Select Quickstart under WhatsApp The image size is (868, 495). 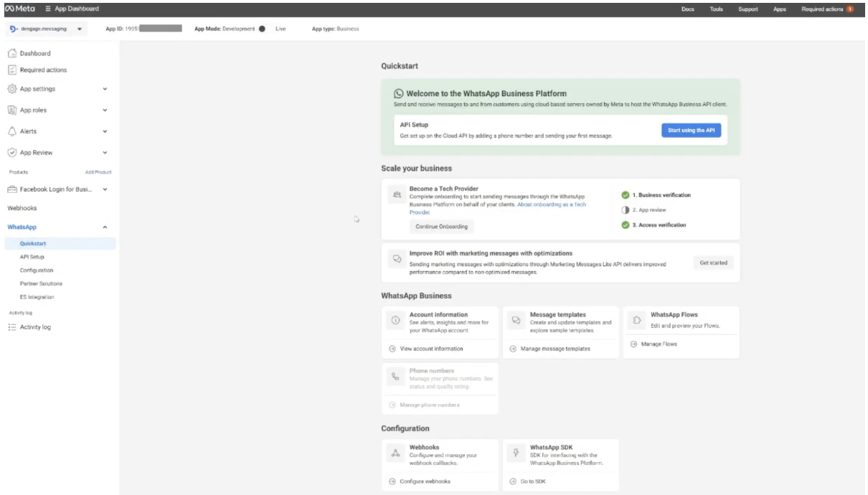59,244
